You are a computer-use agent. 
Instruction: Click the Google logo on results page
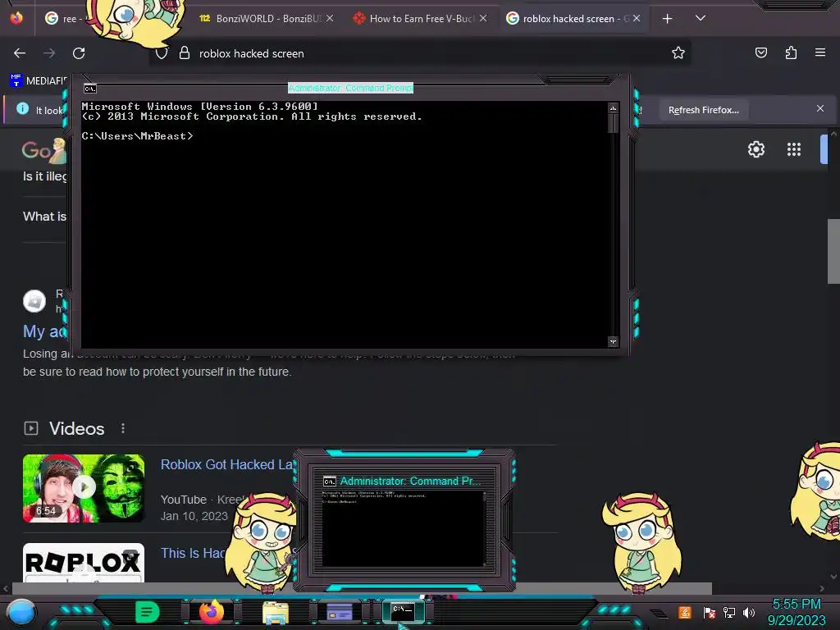coord(44,151)
